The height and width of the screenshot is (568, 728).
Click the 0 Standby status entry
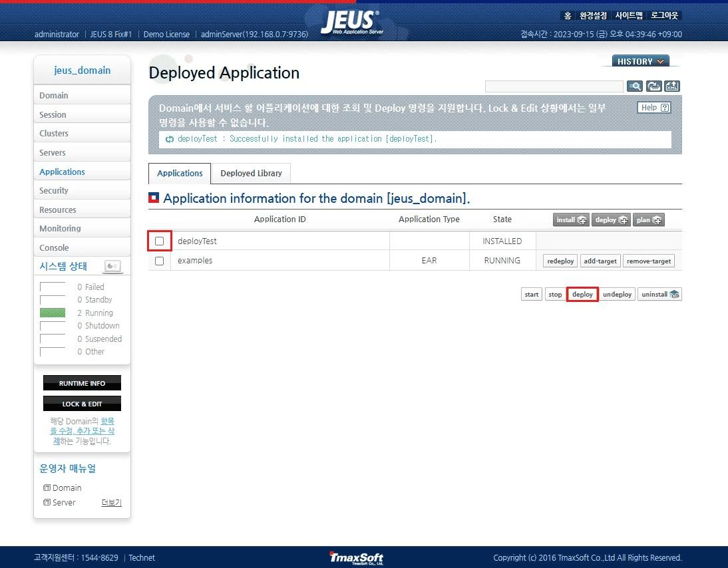tap(94, 300)
